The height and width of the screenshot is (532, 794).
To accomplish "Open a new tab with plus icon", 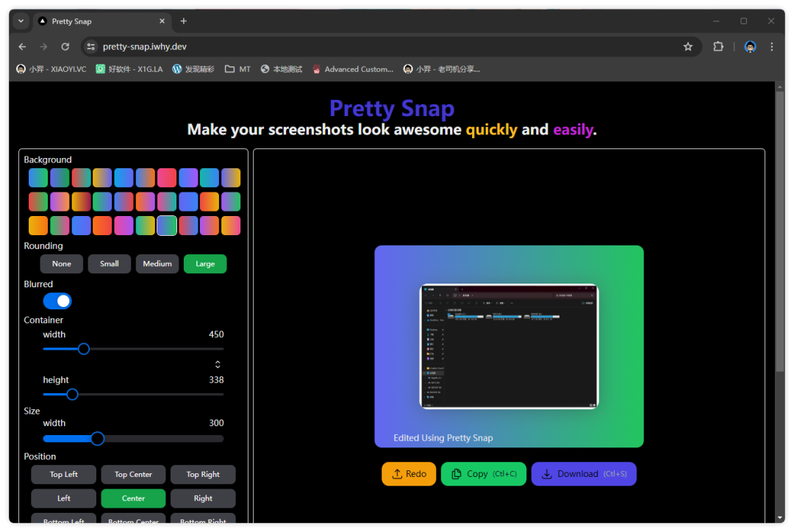I will (184, 21).
